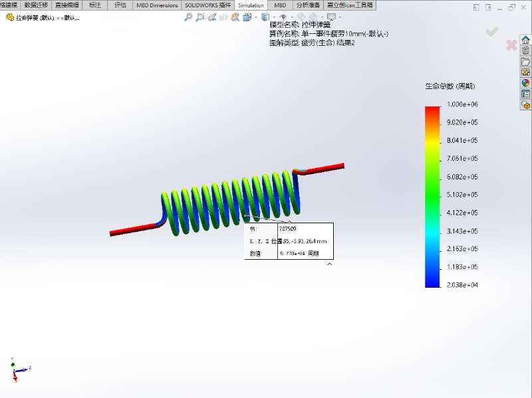Click the green checkmark to confirm
The width and height of the screenshot is (532, 398).
pos(491,31)
